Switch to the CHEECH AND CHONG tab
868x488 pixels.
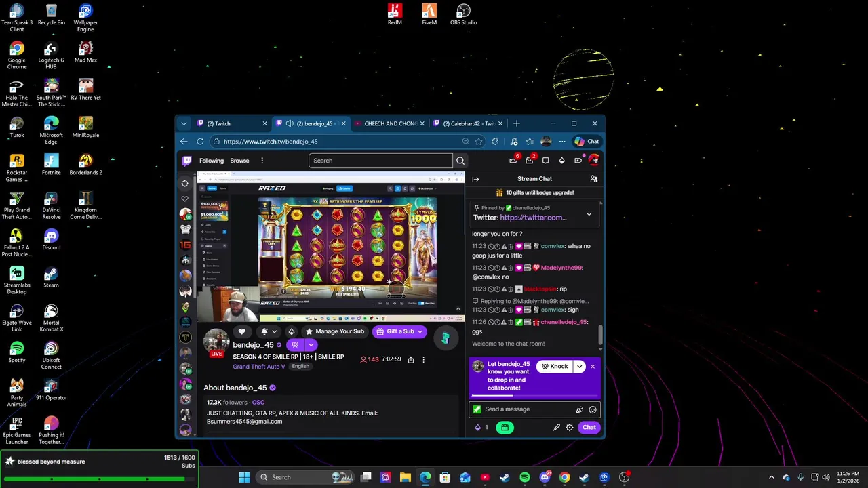pyautogui.click(x=389, y=123)
